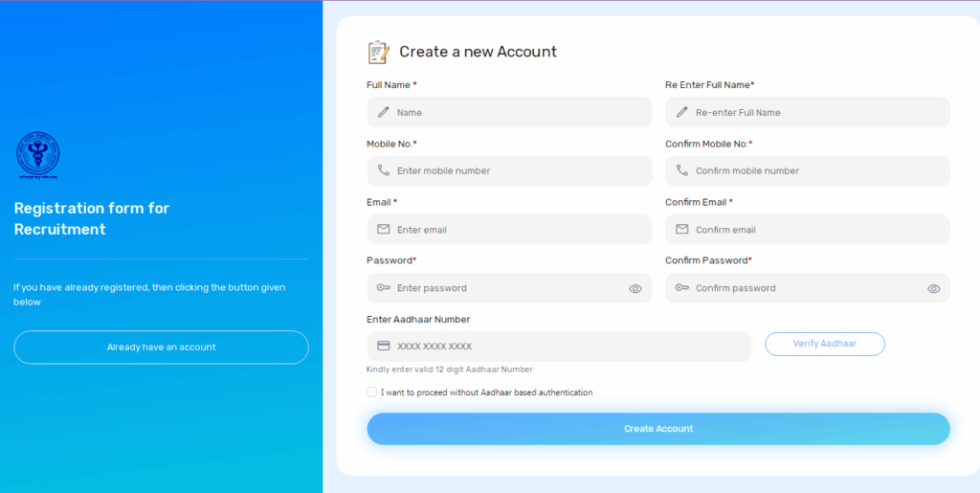This screenshot has width=980, height=493.
Task: Click the key icon in Enter password field
Action: (384, 288)
